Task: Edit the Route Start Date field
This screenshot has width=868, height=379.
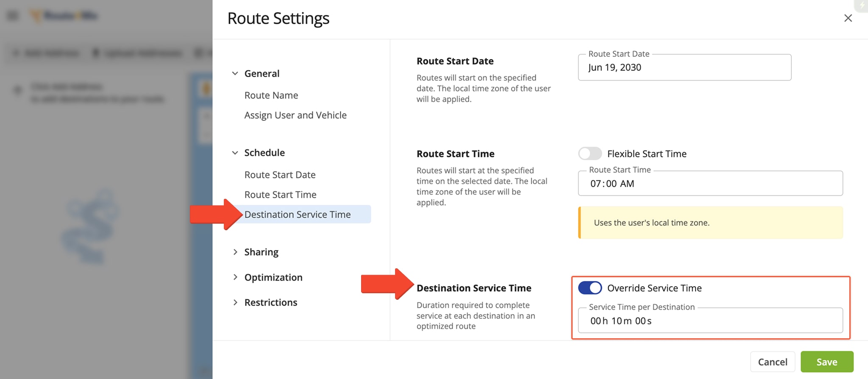Action: pyautogui.click(x=684, y=67)
